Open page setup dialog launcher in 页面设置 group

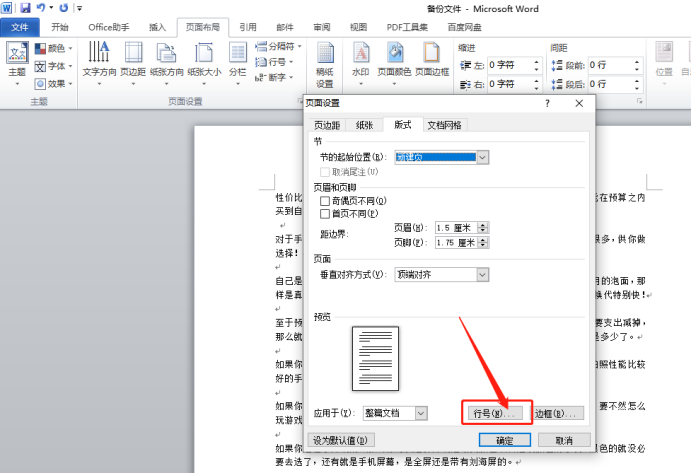tap(301, 102)
